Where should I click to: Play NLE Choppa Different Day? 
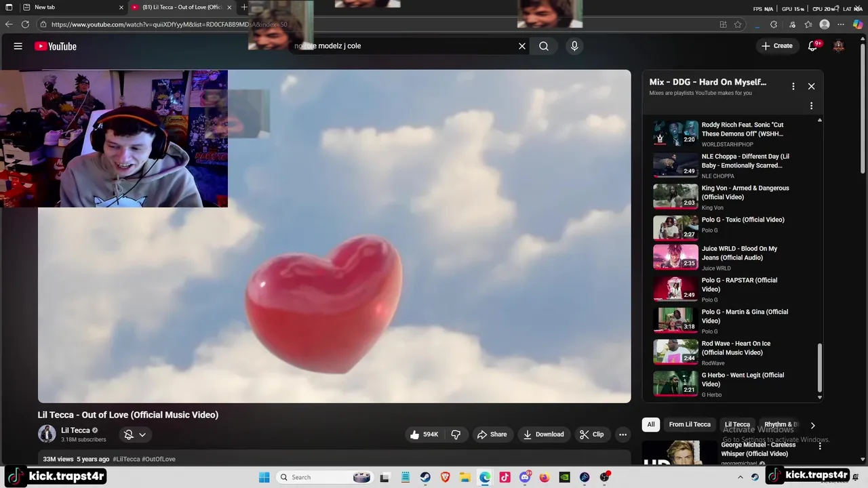pyautogui.click(x=733, y=165)
